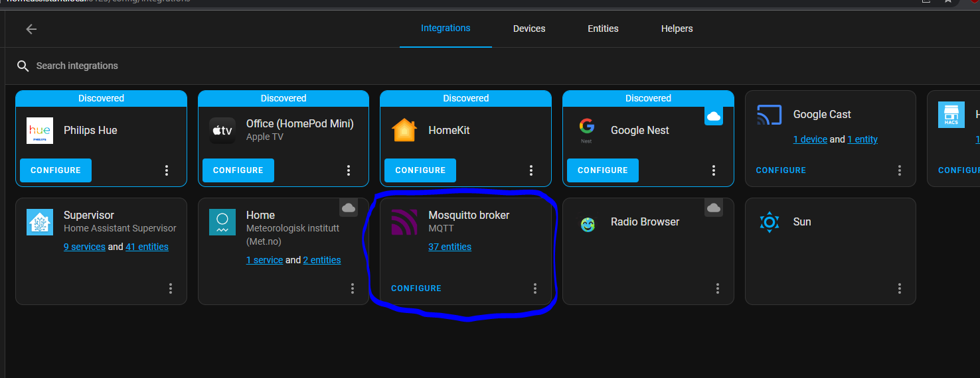Viewport: 980px width, 378px height.
Task: Click the Philips Hue logo
Action: pos(40,131)
